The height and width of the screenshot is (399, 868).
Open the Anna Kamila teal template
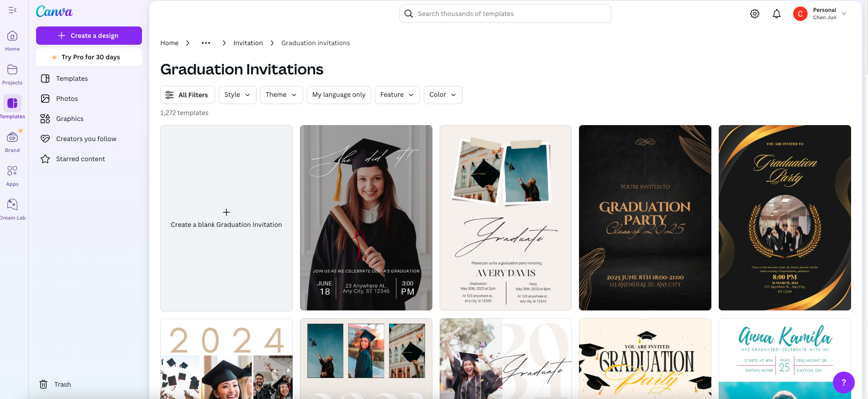coord(785,359)
